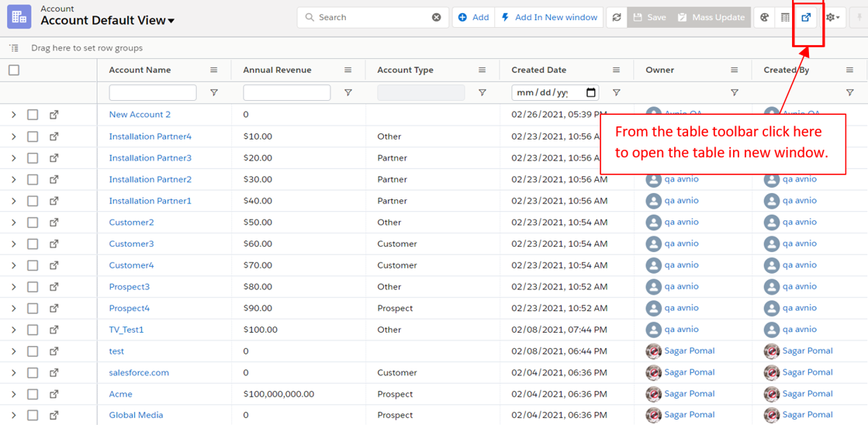The height and width of the screenshot is (425, 868).
Task: Click the filter icon for Annual Revenue
Action: [x=348, y=93]
